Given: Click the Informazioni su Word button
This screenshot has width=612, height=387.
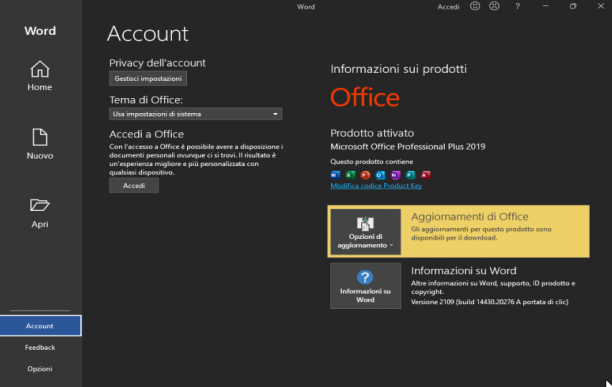Looking at the screenshot, I should (365, 286).
